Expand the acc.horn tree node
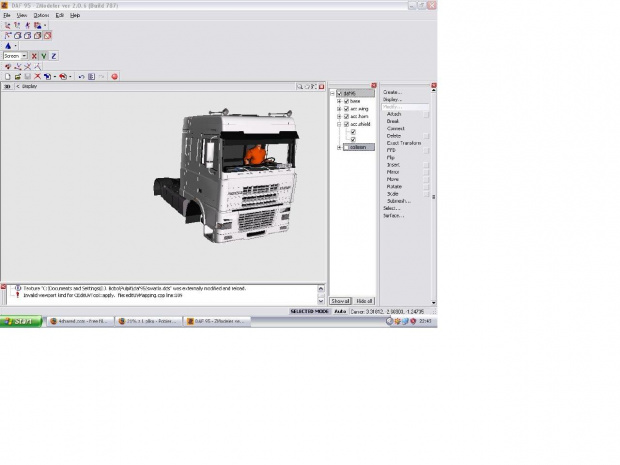 [339, 116]
